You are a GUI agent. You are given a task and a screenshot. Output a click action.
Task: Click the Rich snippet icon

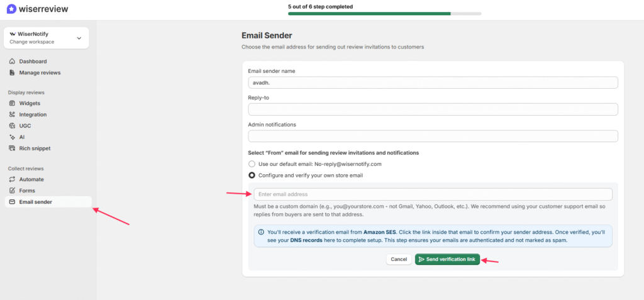[x=13, y=148]
